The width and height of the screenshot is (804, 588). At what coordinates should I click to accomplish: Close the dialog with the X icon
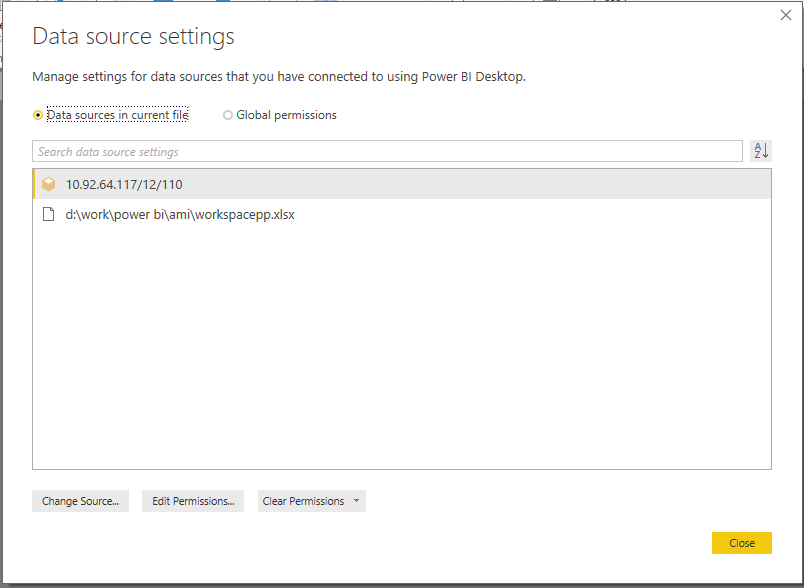click(786, 15)
